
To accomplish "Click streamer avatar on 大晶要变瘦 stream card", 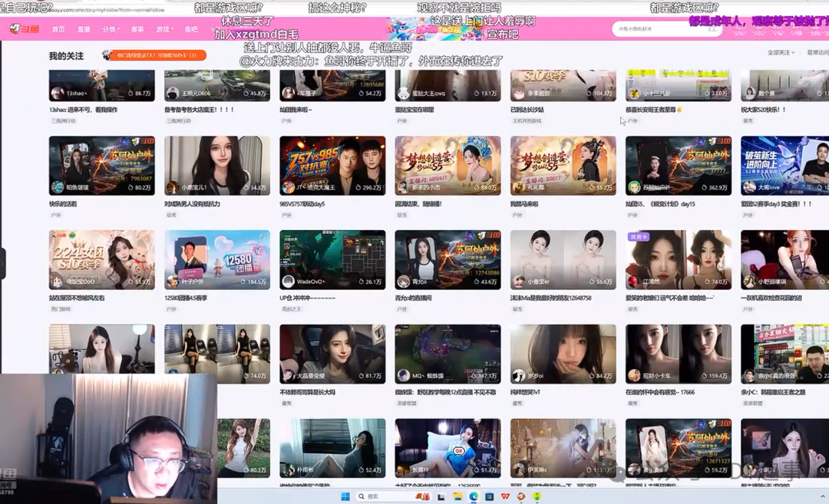I will [x=288, y=375].
